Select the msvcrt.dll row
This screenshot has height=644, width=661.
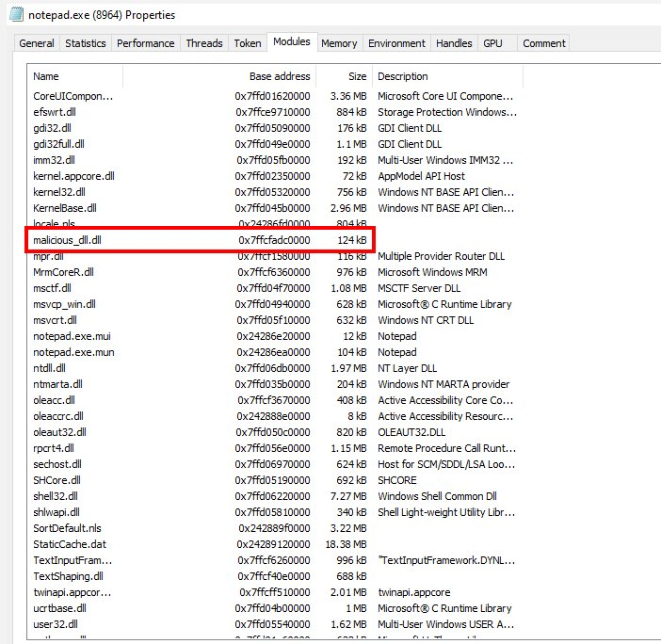pyautogui.click(x=274, y=320)
